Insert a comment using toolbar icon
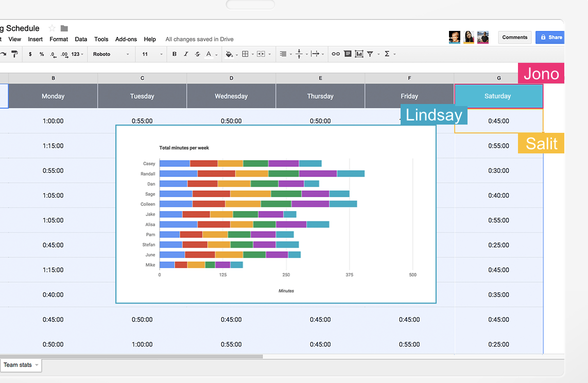Screen dimensions: 588x383 348,54
